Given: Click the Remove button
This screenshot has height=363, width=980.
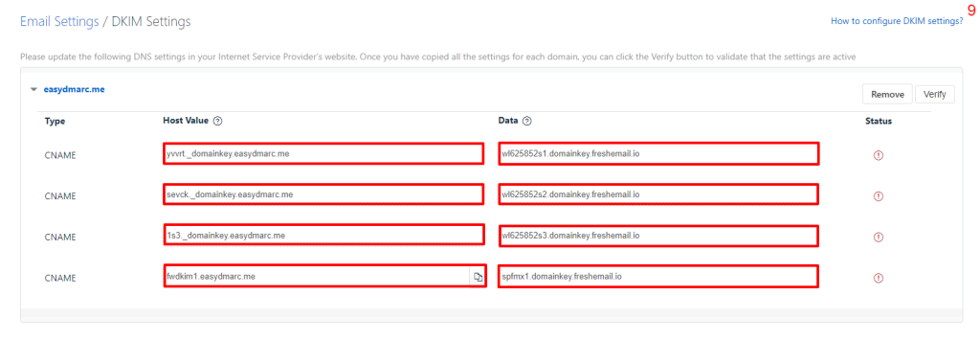Looking at the screenshot, I should (x=887, y=95).
